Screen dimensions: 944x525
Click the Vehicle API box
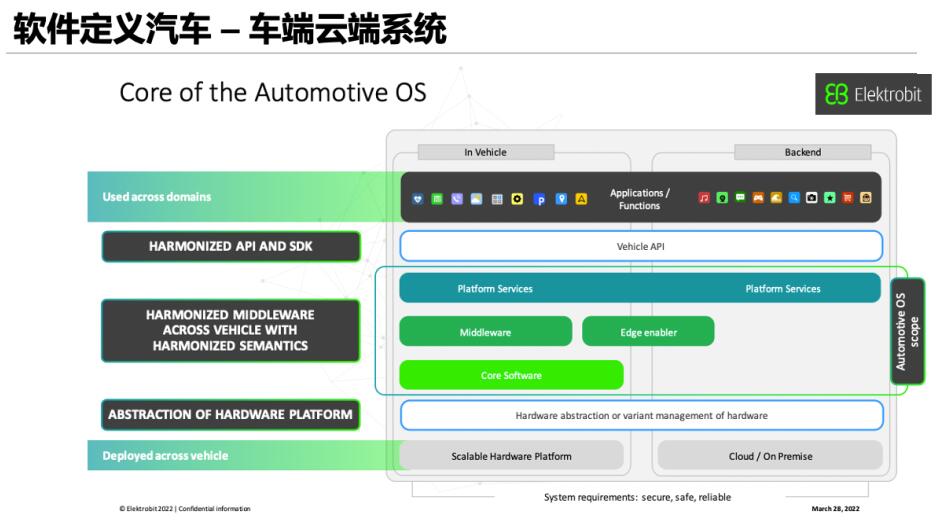[x=641, y=246]
